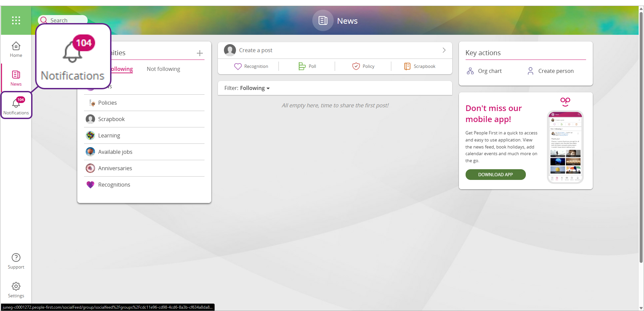Create a Recognition post

[x=251, y=67]
